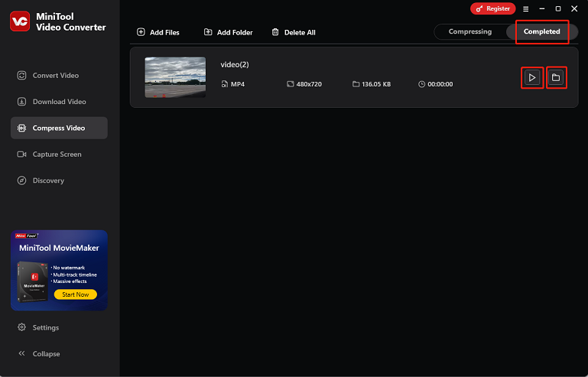Open the Download Video section
This screenshot has height=377, width=588.
pyautogui.click(x=59, y=102)
